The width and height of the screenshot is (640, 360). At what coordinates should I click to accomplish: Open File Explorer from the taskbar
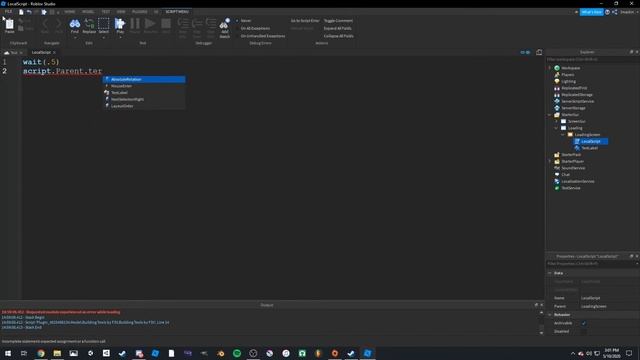57,353
